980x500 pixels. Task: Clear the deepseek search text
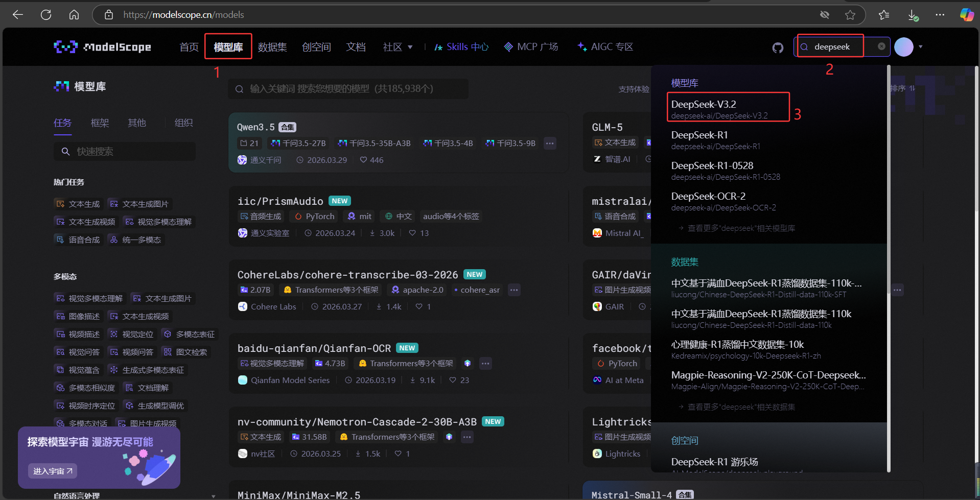881,46
